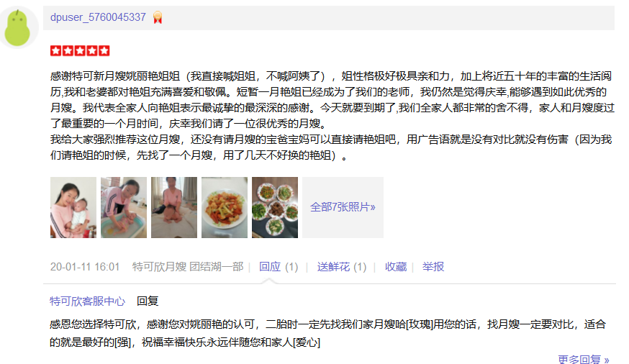Open 特可欣月嫂 团结湖一部 shop link
This screenshot has width=629, height=364.
tap(188, 267)
